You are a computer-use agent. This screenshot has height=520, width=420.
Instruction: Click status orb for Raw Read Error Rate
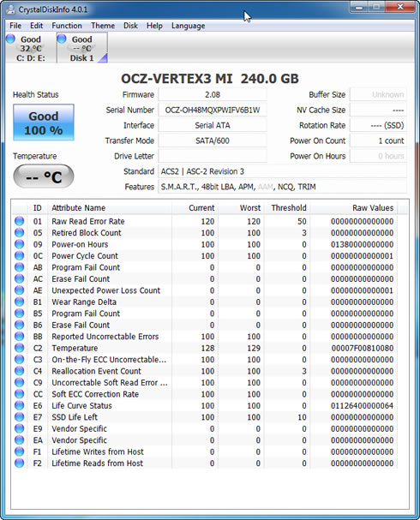point(20,221)
